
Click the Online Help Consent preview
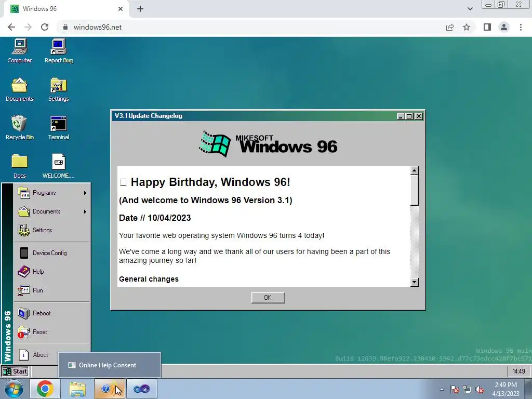[x=109, y=365]
